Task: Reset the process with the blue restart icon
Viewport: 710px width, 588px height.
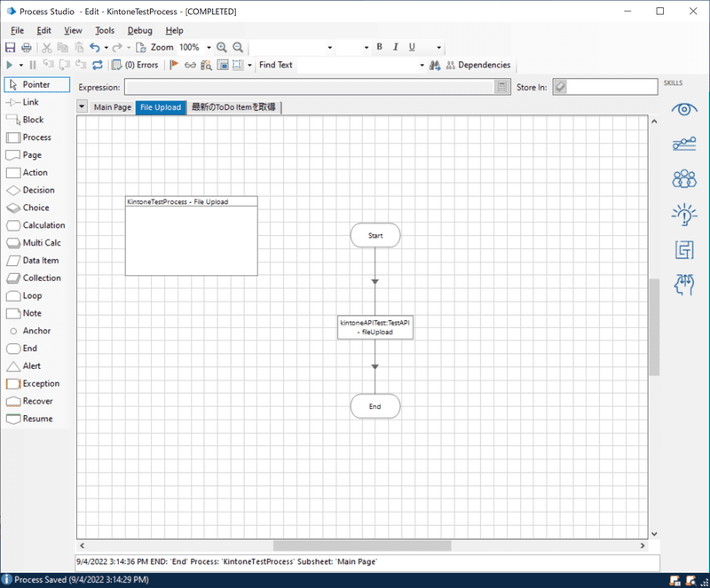Action: tap(98, 65)
